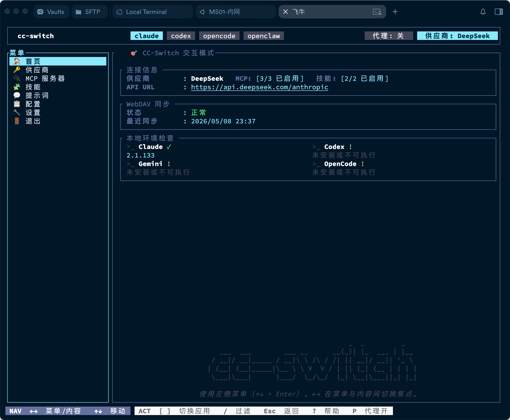510x420 pixels.
Task: Click the ? 帮助 help hint
Action: [x=326, y=411]
